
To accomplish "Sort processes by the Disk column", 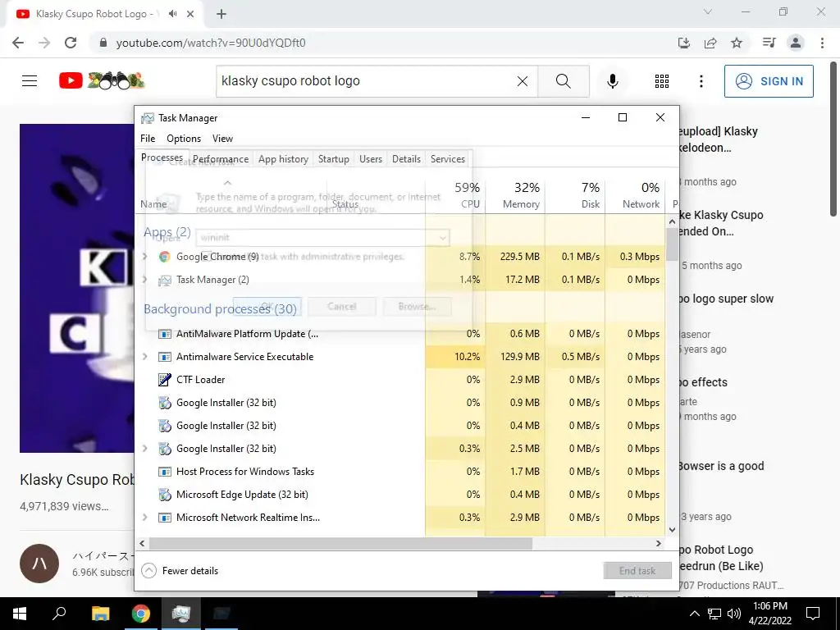I will tap(575, 195).
